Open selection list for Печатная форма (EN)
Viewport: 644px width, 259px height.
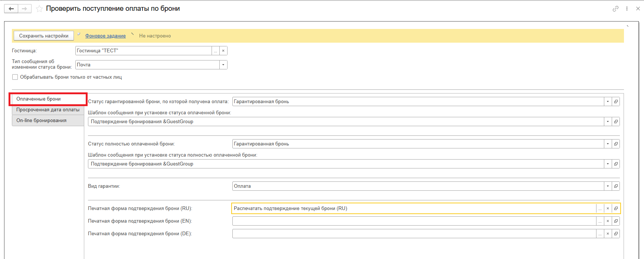600,221
